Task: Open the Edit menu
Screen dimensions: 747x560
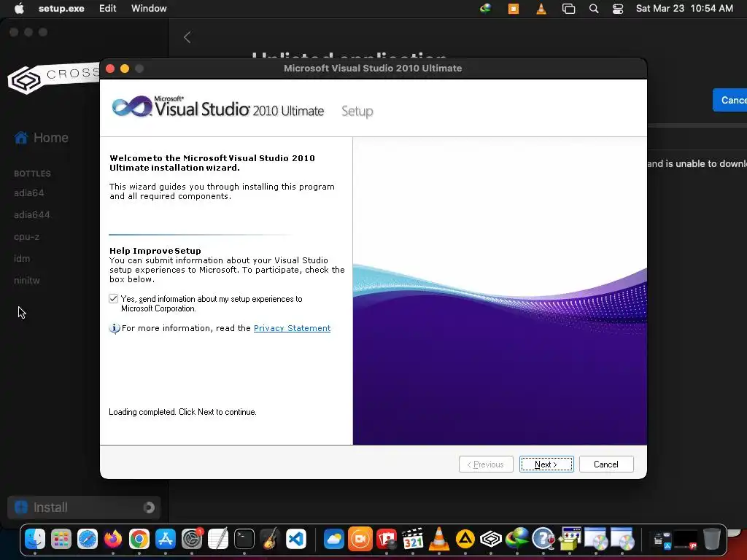Action: (x=108, y=8)
